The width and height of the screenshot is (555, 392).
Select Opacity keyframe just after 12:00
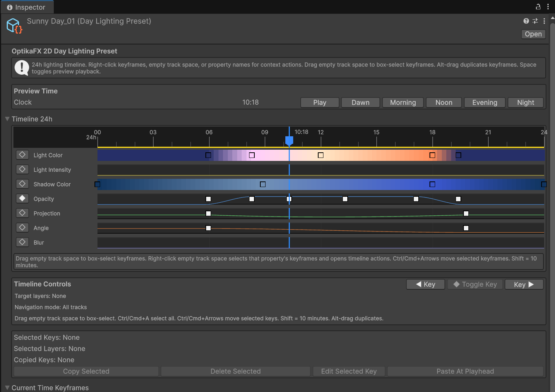coord(345,199)
